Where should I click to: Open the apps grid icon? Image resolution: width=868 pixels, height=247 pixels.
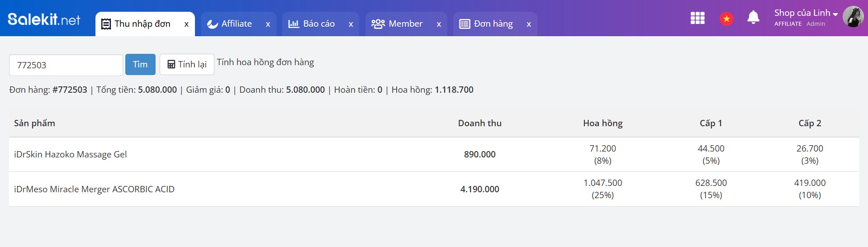click(697, 18)
